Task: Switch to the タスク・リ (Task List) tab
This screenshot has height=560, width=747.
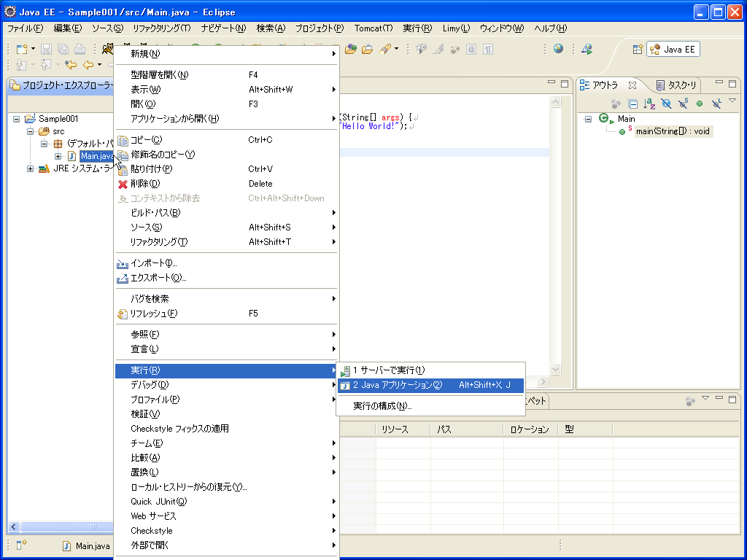Action: click(x=676, y=85)
